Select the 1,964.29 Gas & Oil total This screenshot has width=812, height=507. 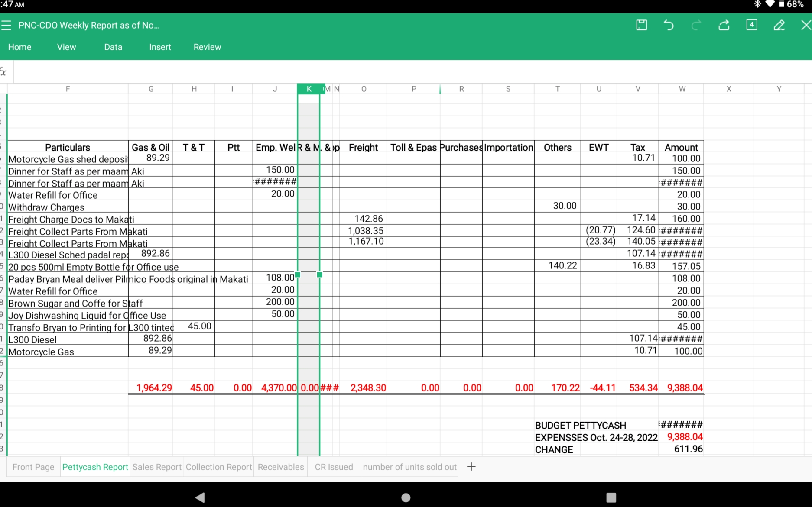(x=151, y=388)
